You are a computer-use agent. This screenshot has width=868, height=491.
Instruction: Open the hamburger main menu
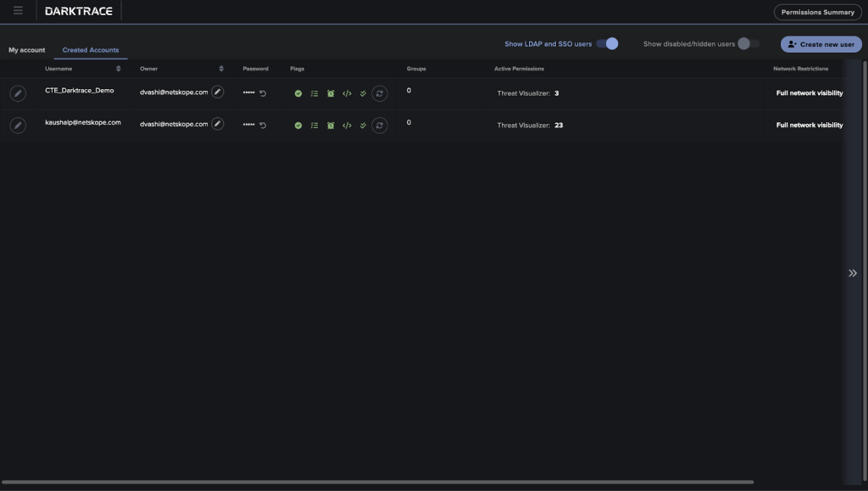tap(18, 10)
